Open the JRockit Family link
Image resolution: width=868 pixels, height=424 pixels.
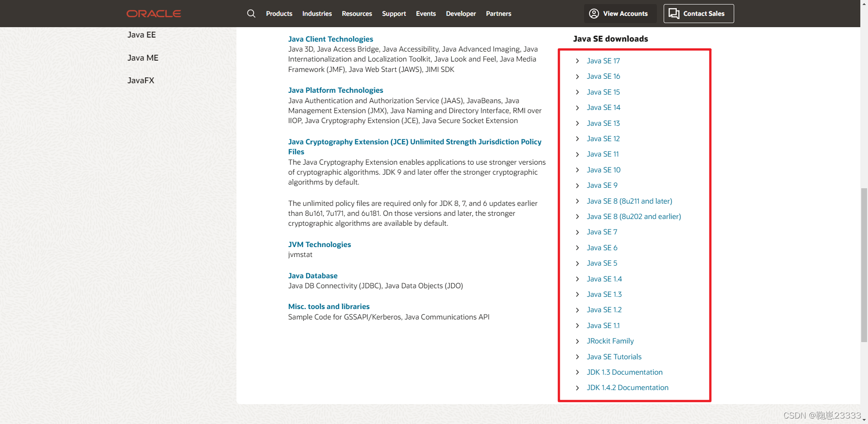(610, 341)
